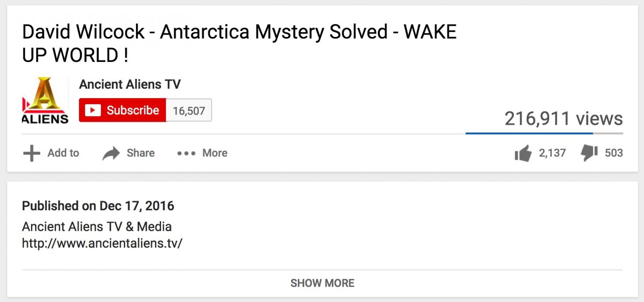Click the 16,507 subscriber count box
Viewport: 644px width, 302px height.
[189, 110]
